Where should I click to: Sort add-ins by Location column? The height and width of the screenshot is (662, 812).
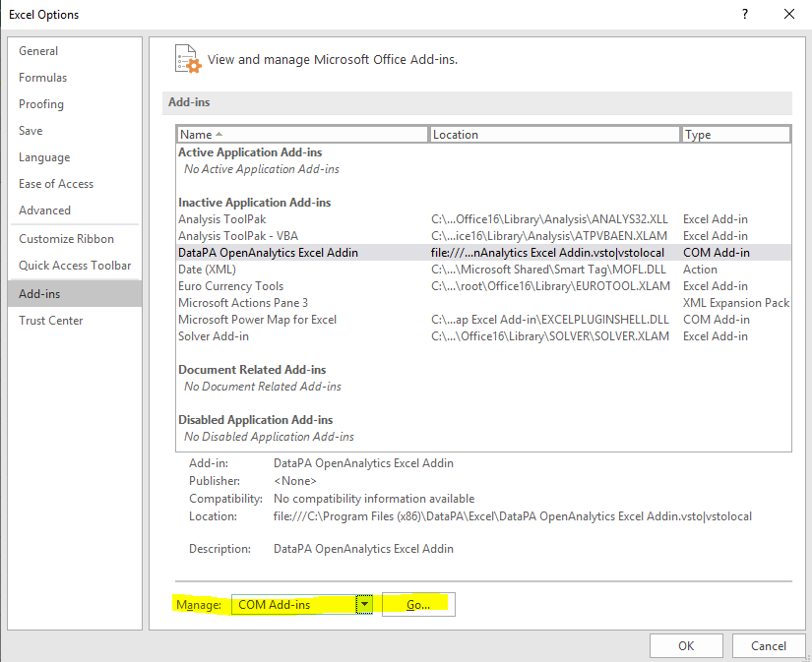(554, 135)
